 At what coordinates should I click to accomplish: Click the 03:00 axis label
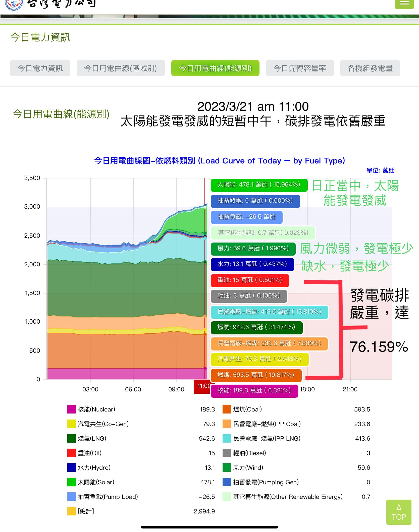pos(90,389)
